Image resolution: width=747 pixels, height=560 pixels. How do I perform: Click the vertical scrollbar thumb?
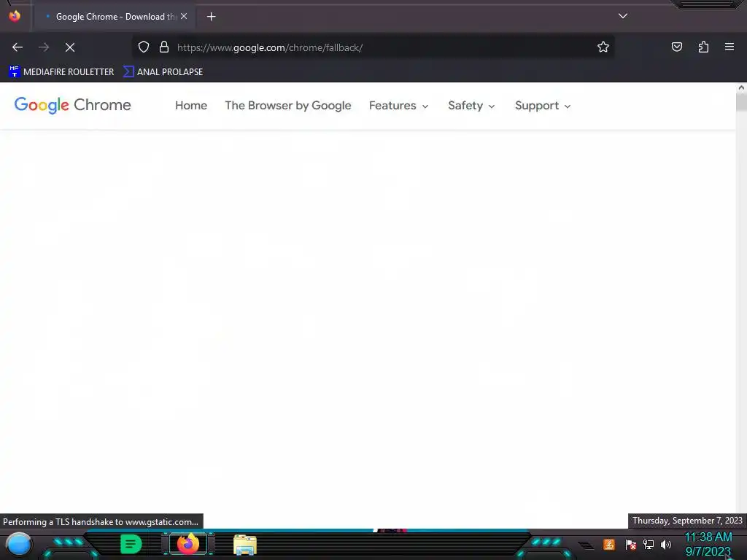(x=741, y=102)
